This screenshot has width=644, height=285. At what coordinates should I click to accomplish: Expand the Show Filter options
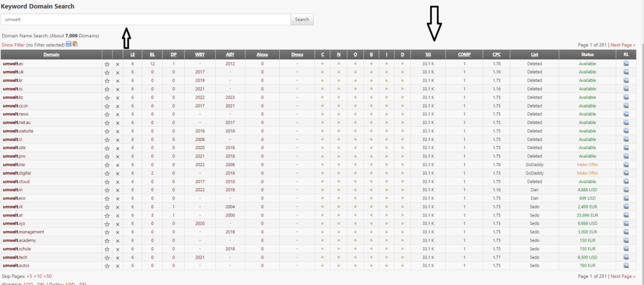(x=16, y=45)
